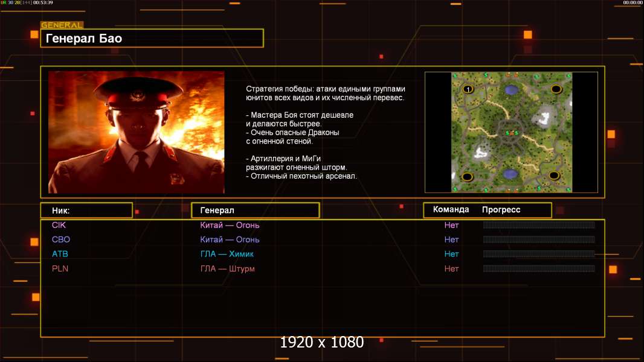The height and width of the screenshot is (362, 644).
Task: Click the "GENERAL" label tag
Action: click(62, 25)
